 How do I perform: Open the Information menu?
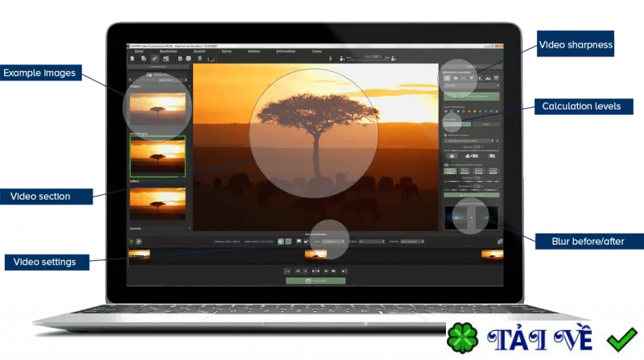pos(286,52)
